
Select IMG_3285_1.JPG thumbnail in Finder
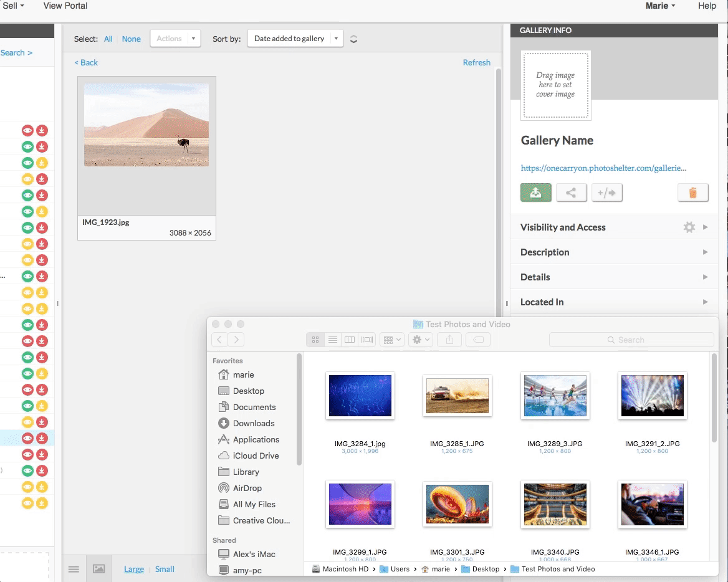(x=457, y=396)
